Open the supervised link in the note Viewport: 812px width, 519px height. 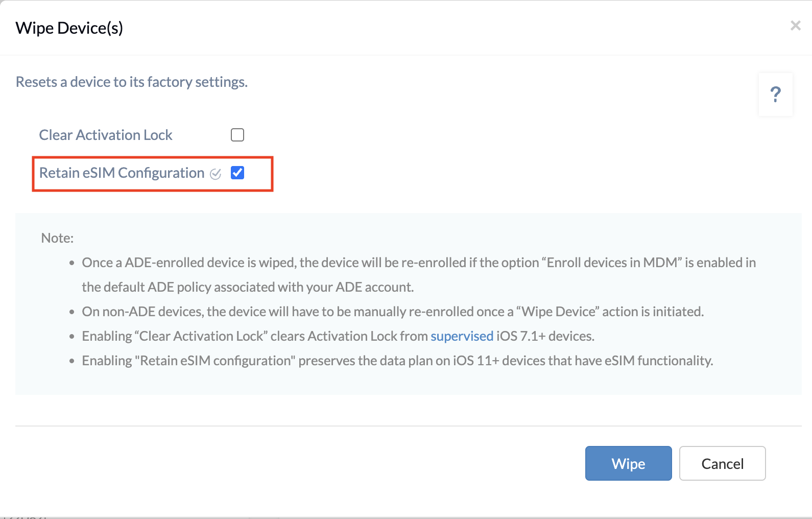[462, 336]
